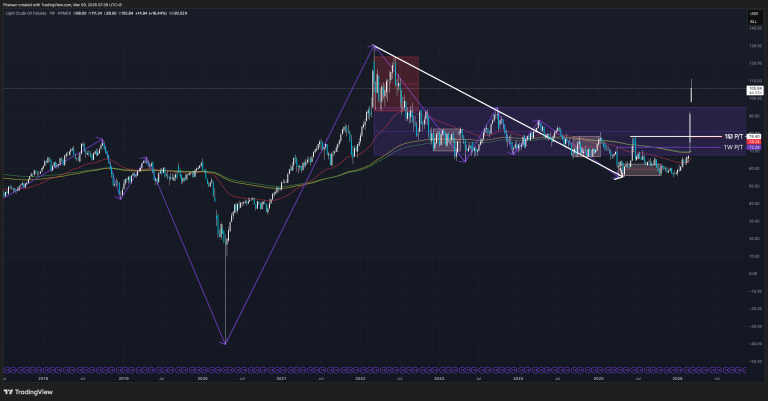Image resolution: width=768 pixels, height=401 pixels.
Task: Click the 2025 label on time axis
Action: (598, 378)
